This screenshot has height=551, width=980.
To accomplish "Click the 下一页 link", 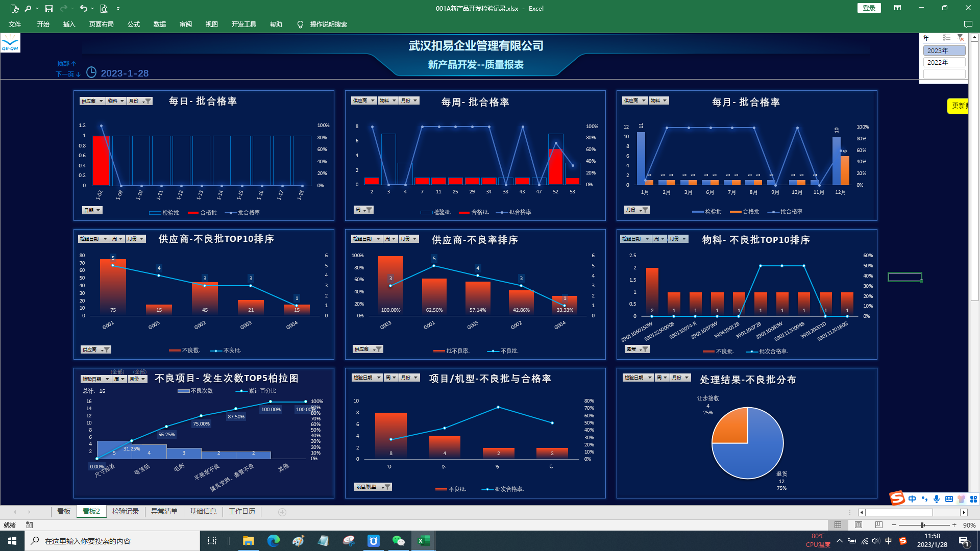I will tap(68, 74).
